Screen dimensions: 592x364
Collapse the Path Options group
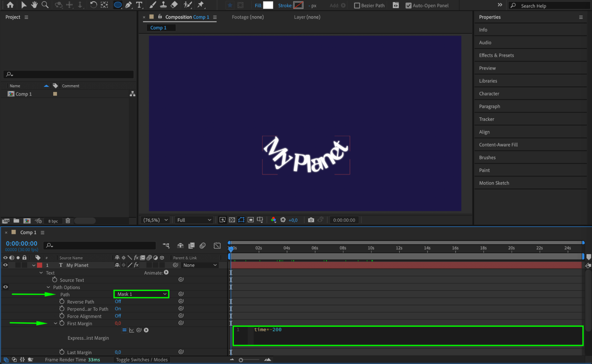pyautogui.click(x=48, y=287)
